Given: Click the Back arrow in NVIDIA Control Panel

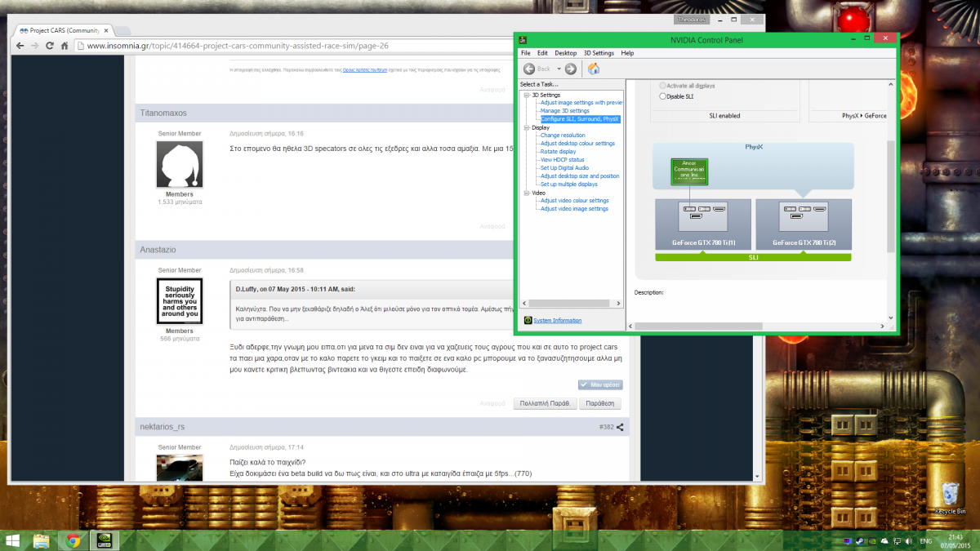Looking at the screenshot, I should click(529, 69).
